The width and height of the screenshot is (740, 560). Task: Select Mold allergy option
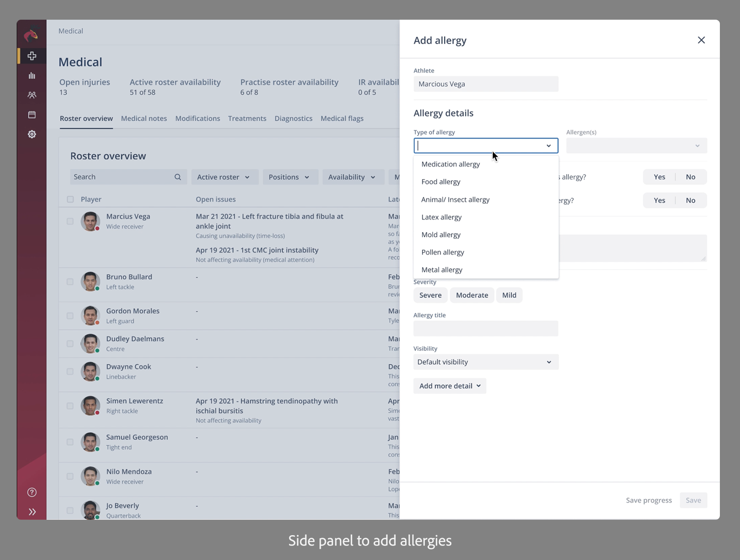(x=486, y=235)
